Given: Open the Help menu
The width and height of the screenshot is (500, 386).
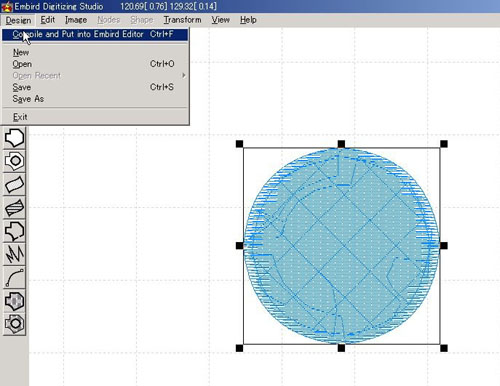Looking at the screenshot, I should (248, 20).
